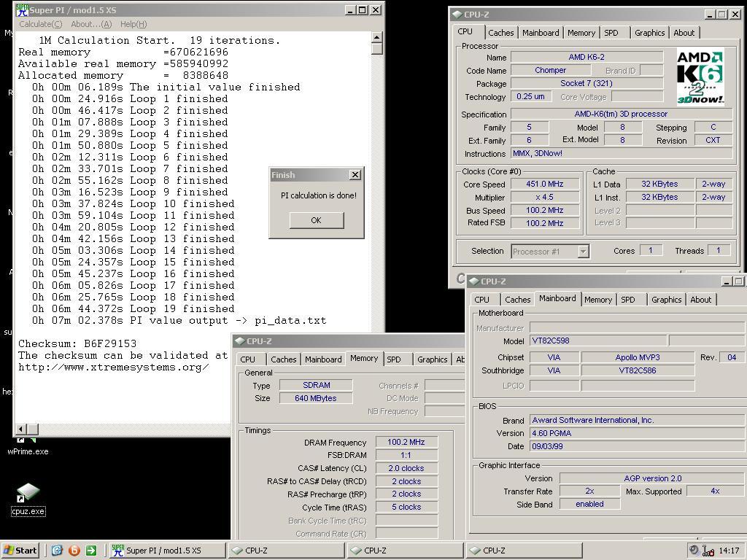Screen dimensions: 747x560
Task: Click the Chomper code name field
Action: tap(551, 70)
